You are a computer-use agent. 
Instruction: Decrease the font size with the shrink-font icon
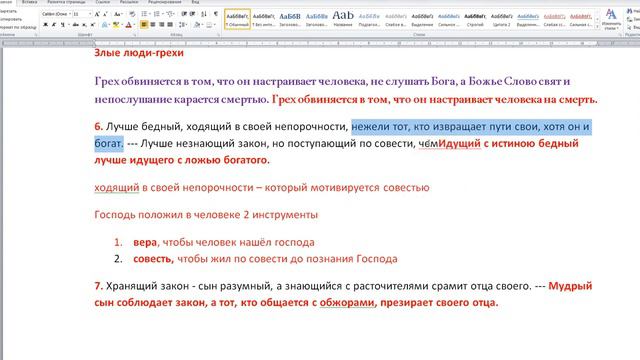(105, 14)
